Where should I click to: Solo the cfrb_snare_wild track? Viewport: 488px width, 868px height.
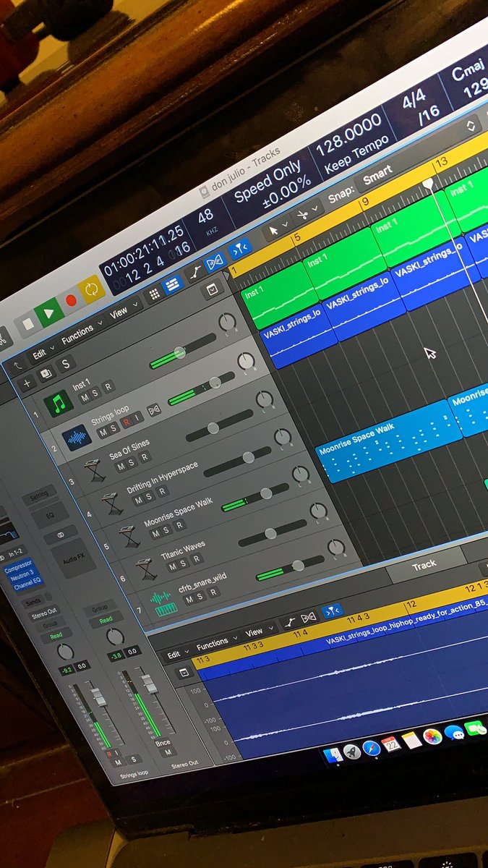[201, 596]
